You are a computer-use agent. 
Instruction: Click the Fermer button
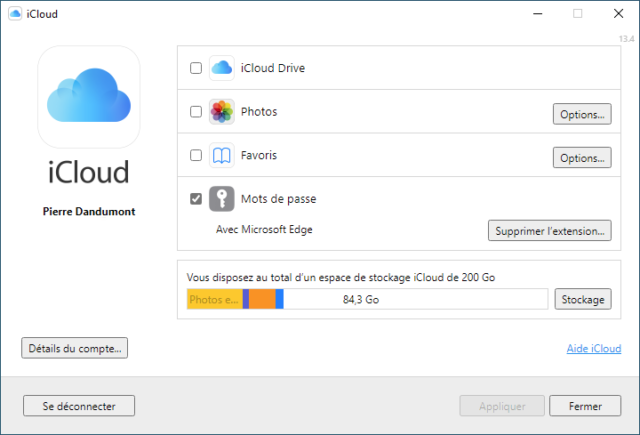coord(585,406)
